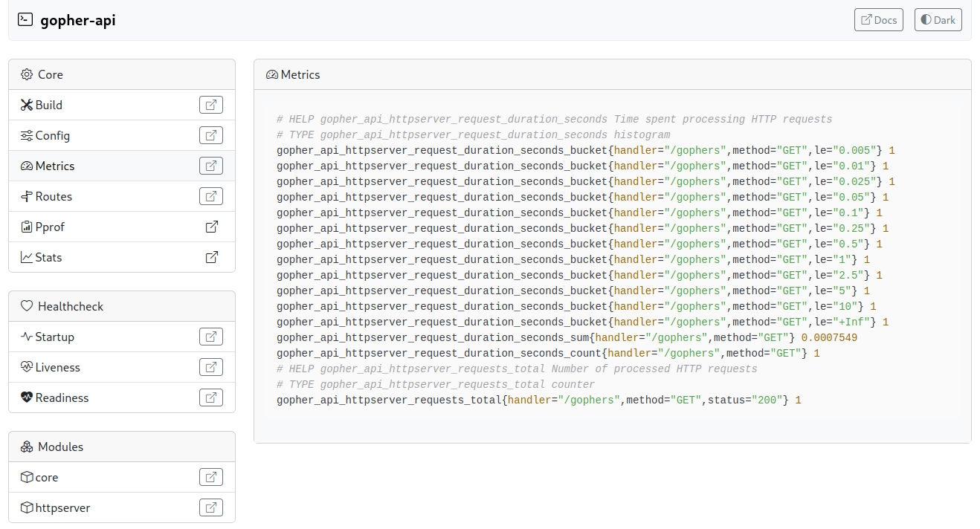Click the terminal logo icon beside gopher-api
This screenshot has height=529, width=980.
[x=25, y=20]
